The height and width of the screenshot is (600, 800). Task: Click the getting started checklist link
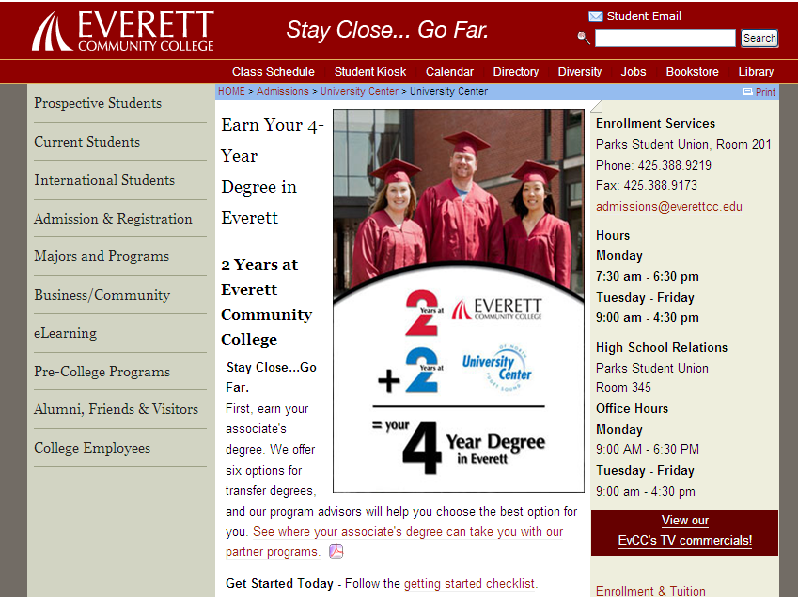click(x=470, y=584)
